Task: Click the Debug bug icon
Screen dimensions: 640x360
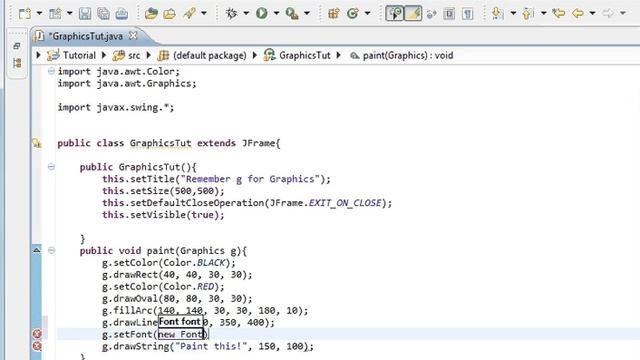Action: pyautogui.click(x=231, y=13)
